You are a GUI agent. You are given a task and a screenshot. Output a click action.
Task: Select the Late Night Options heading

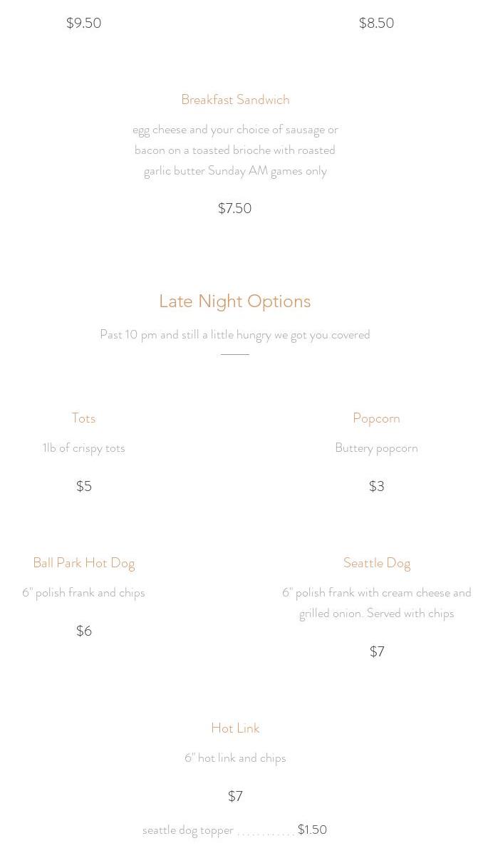pos(235,301)
